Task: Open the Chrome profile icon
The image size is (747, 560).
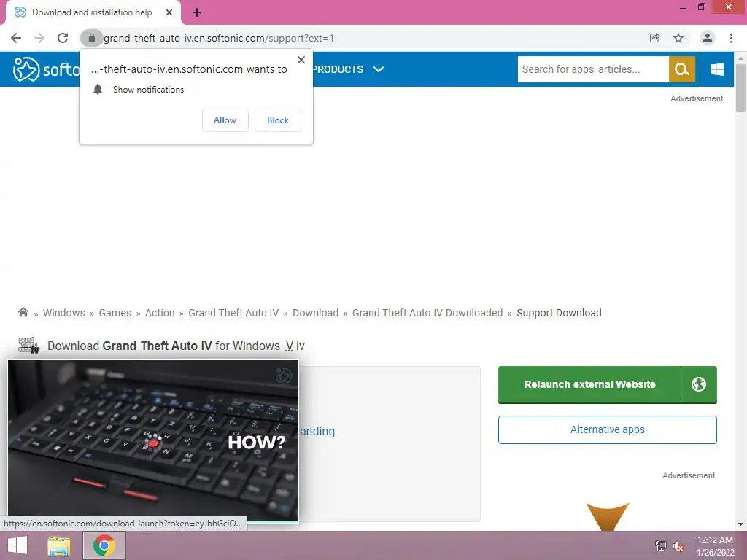Action: (x=708, y=38)
